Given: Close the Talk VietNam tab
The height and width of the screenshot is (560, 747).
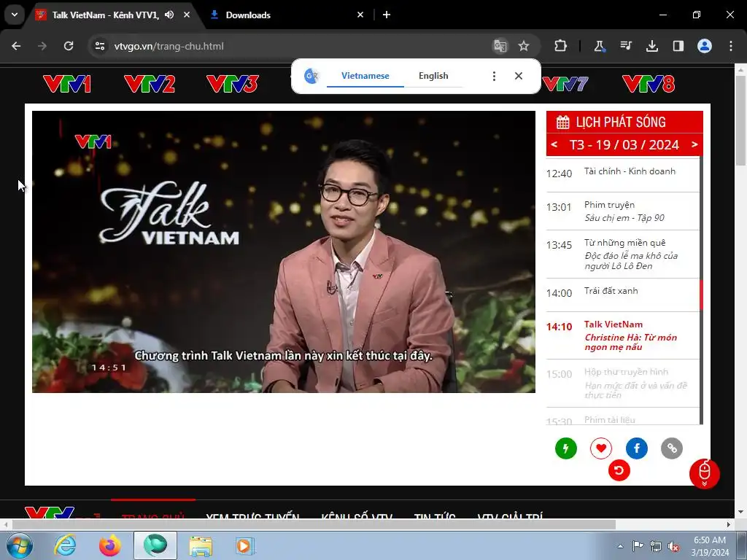Looking at the screenshot, I should [187, 15].
